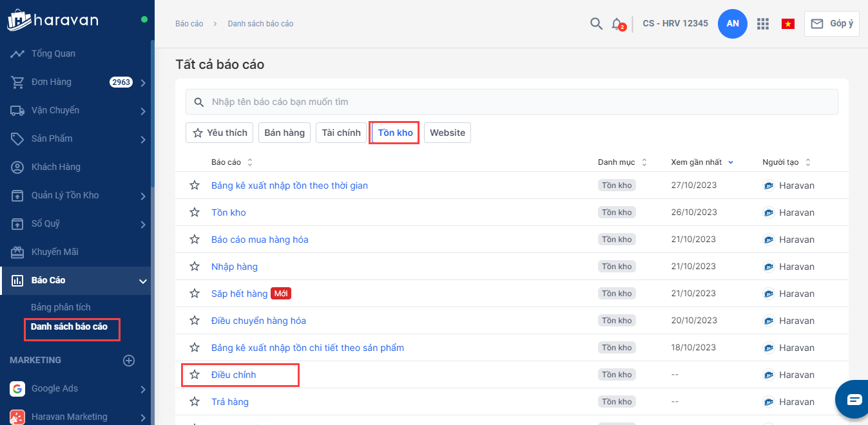Viewport: 868px width, 425px height.
Task: Open the search magnifier in top bar
Action: click(596, 24)
